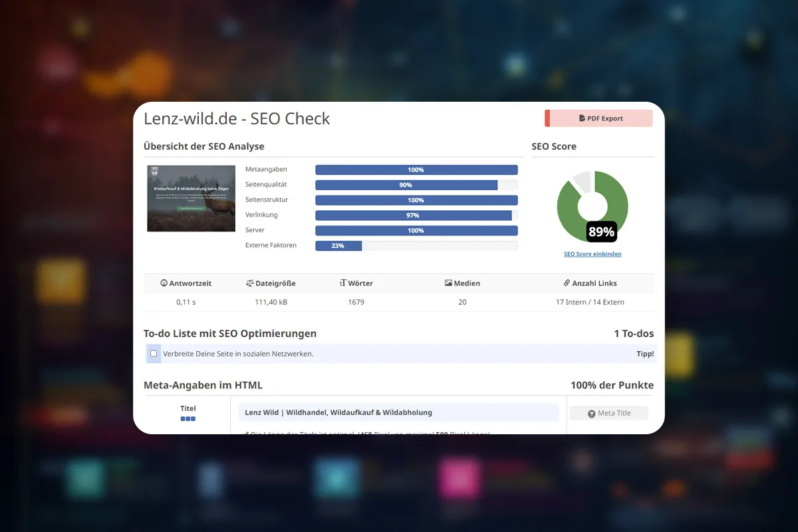Click the Server label
The height and width of the screenshot is (532, 798).
coord(255,230)
